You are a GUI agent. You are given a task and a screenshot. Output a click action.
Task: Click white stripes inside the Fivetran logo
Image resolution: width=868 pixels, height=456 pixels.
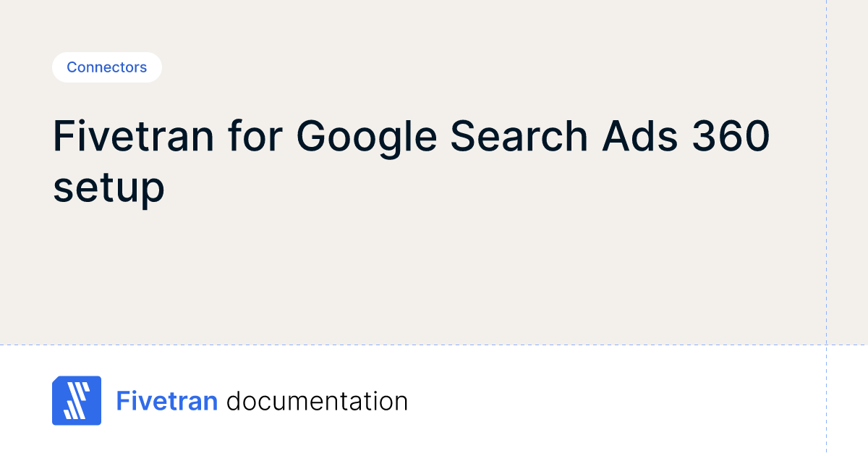click(75, 402)
